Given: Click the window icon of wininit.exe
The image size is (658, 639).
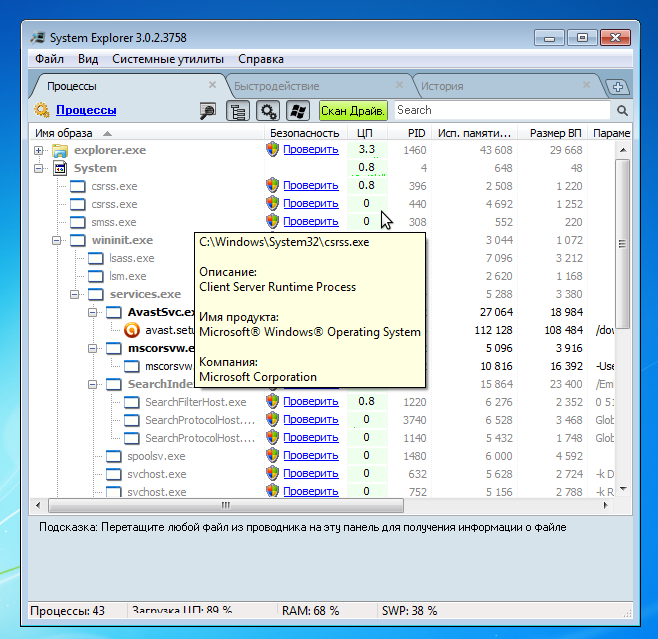Looking at the screenshot, I should pyautogui.click(x=78, y=240).
